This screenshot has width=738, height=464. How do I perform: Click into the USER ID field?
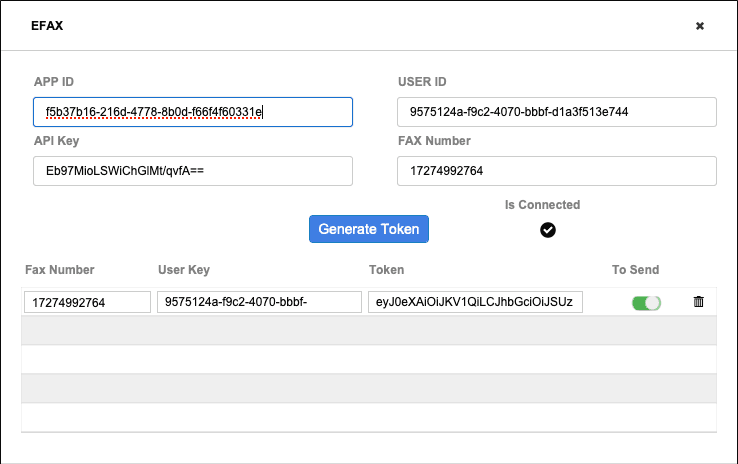pyautogui.click(x=557, y=112)
